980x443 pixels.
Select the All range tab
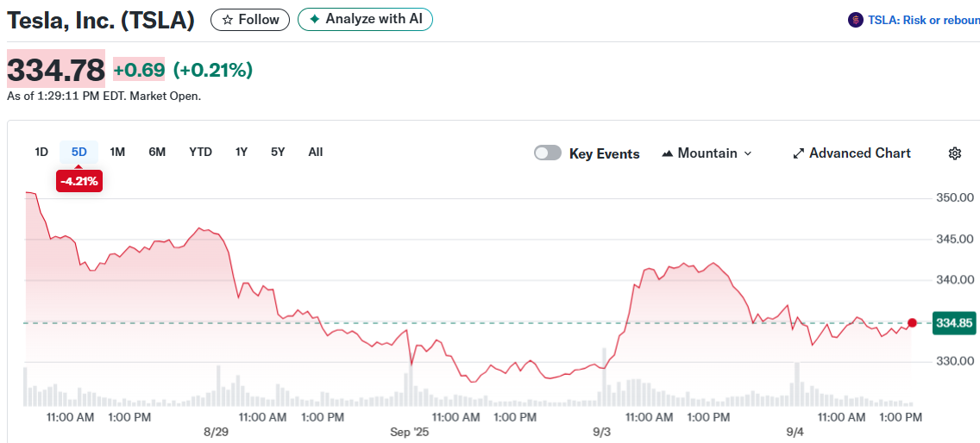pos(316,152)
